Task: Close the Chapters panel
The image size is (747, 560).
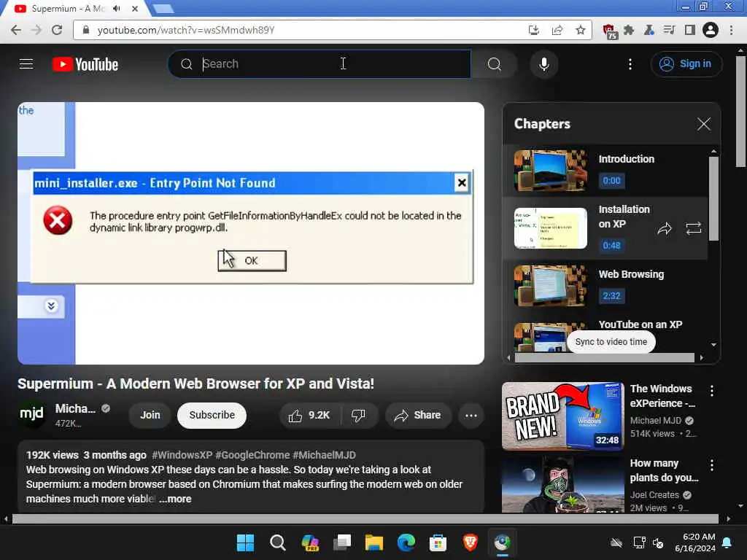Action: (703, 124)
